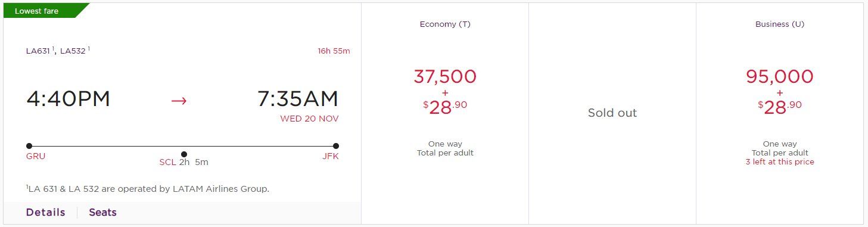Viewport: 868px width, 227px height.
Task: Click the GRU airport code
Action: point(36,157)
